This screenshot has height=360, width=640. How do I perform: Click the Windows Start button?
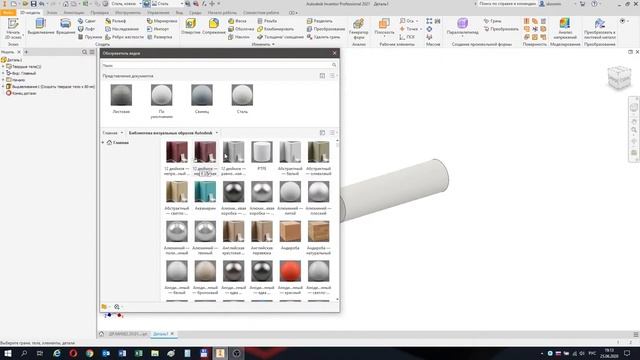pyautogui.click(x=7, y=353)
